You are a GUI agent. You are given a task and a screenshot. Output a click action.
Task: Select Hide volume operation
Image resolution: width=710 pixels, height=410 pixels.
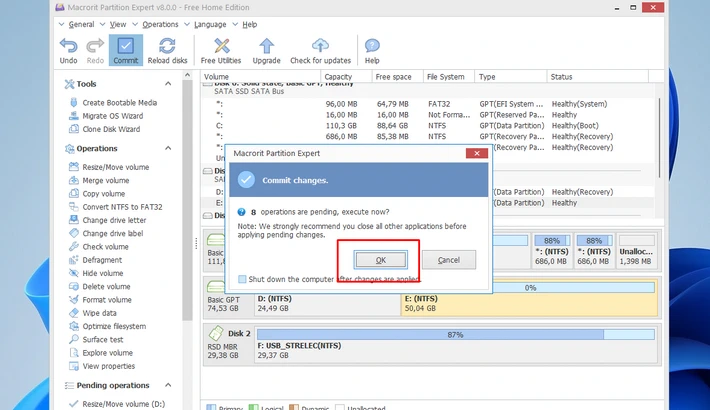(96, 273)
